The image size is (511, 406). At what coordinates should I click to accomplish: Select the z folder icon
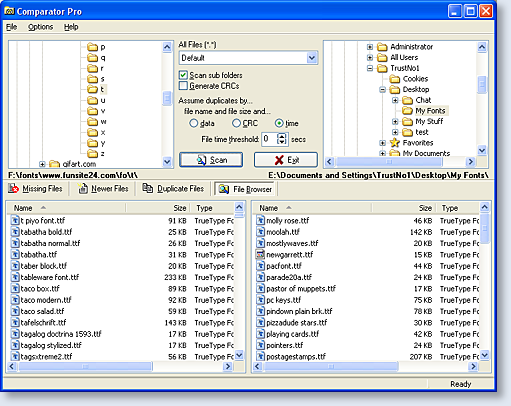coord(92,154)
